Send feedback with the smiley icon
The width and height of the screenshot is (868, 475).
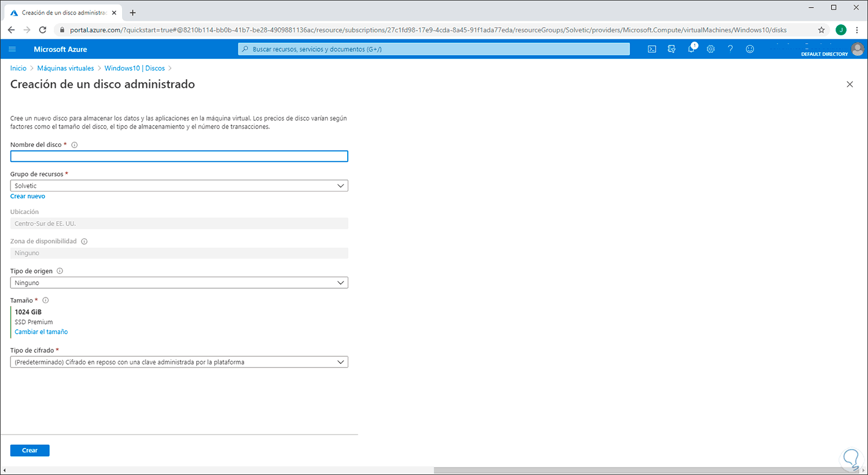click(750, 49)
